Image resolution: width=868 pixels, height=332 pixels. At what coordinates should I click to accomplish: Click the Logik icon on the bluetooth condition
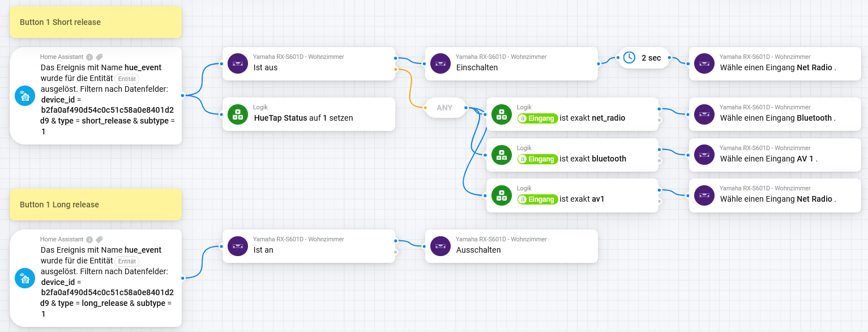(502, 155)
